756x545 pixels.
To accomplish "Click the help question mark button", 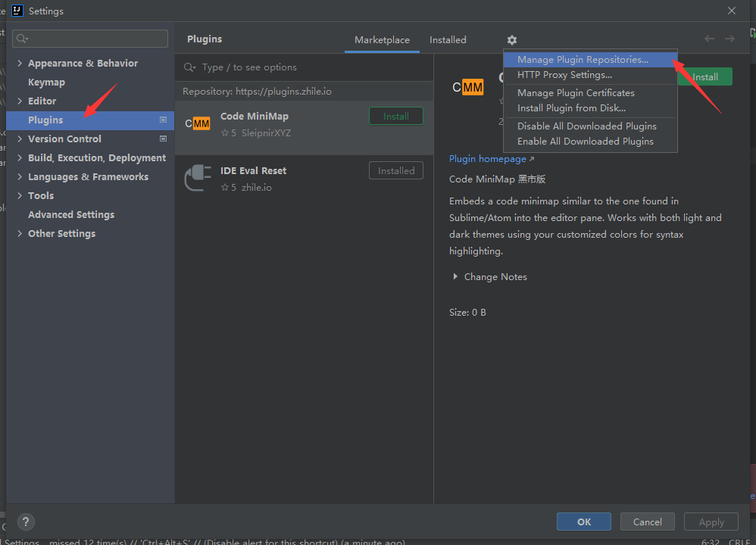I will (x=26, y=522).
